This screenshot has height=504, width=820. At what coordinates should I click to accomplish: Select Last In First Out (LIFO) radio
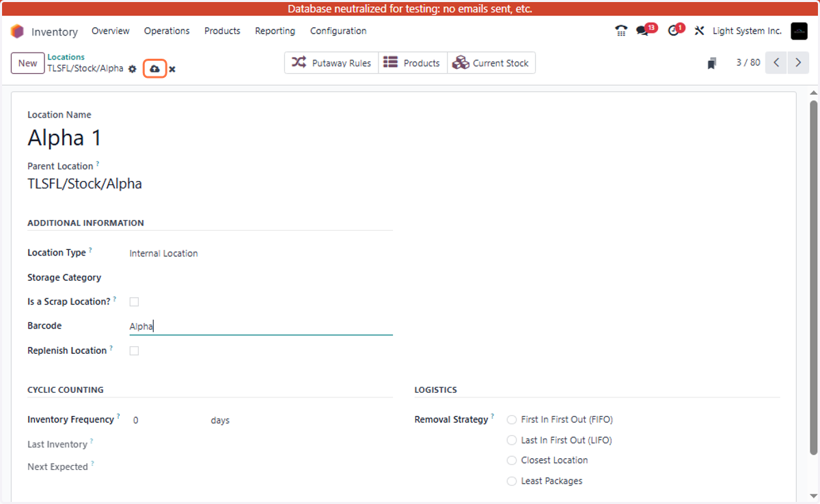(512, 440)
